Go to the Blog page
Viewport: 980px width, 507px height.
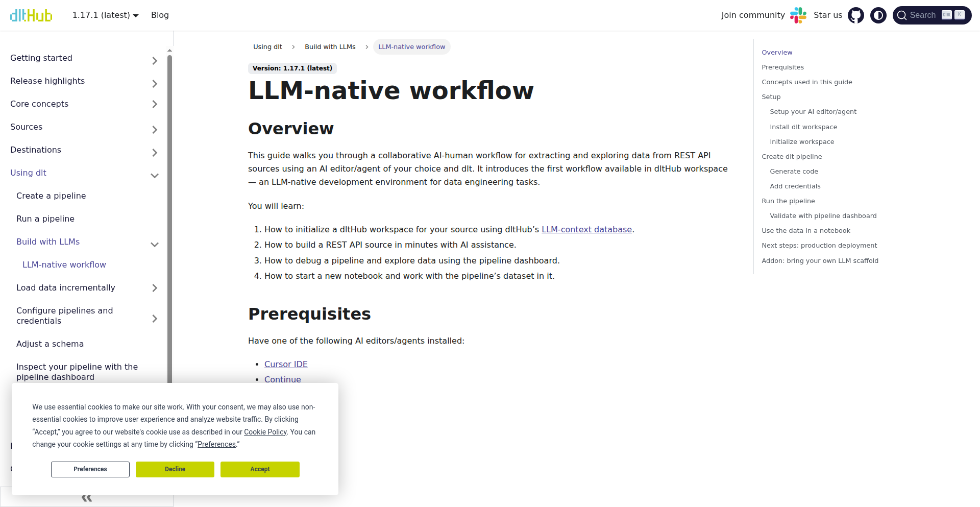(160, 15)
